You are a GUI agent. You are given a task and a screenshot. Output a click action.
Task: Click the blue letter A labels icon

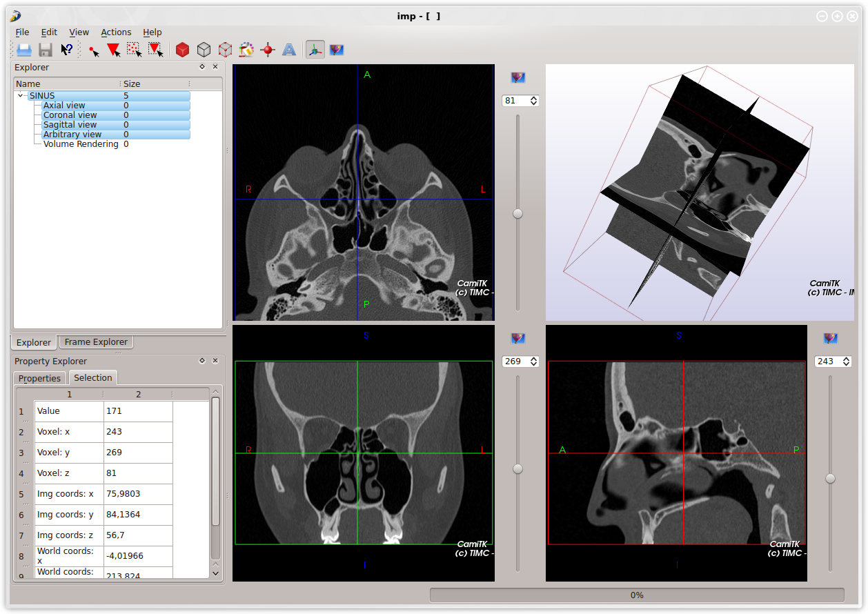coord(289,50)
